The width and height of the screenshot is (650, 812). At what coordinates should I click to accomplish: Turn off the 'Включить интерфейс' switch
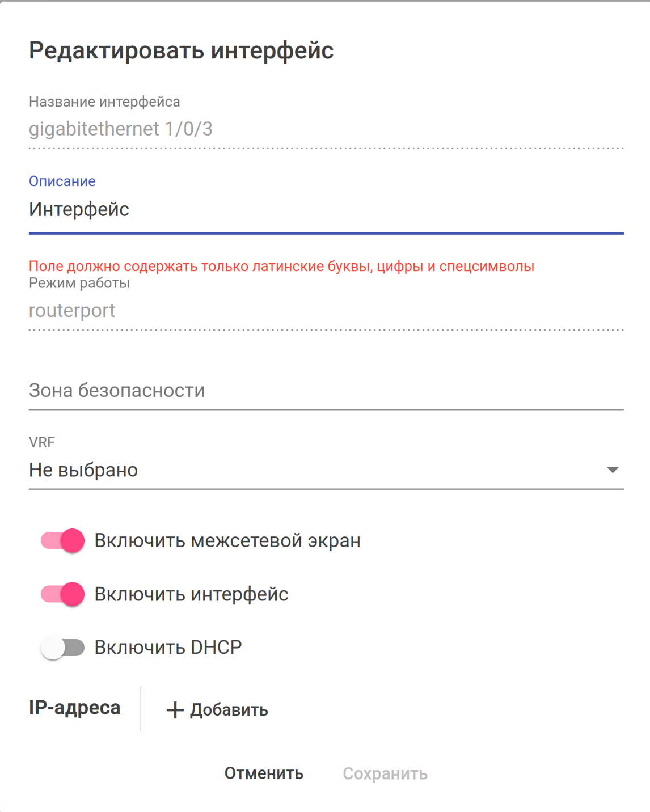click(x=63, y=594)
